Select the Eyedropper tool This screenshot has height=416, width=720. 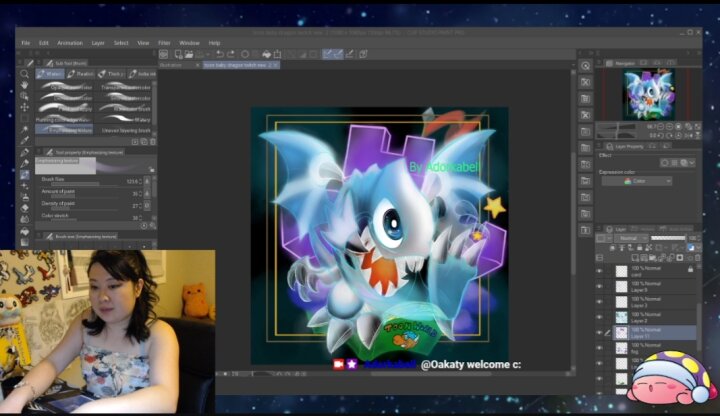tap(24, 141)
